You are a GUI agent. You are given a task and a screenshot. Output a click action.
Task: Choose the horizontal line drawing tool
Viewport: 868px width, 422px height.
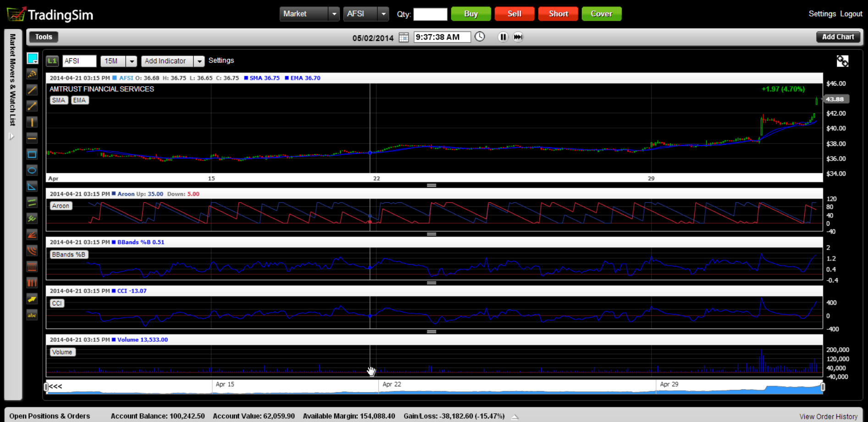click(x=32, y=138)
